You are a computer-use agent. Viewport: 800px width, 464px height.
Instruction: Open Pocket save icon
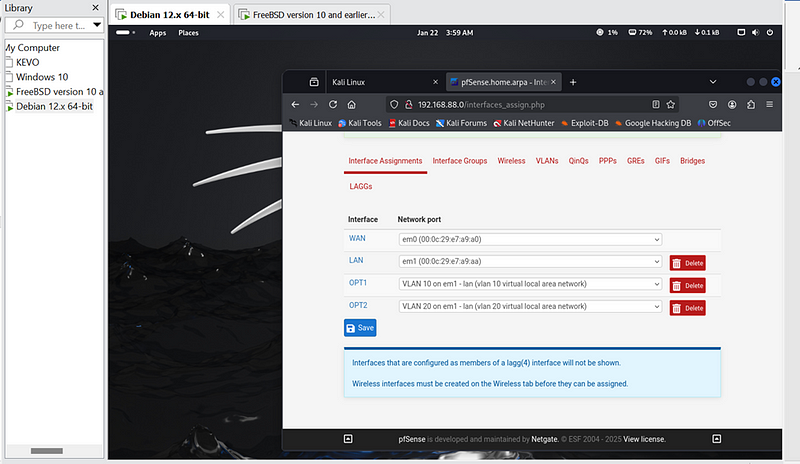click(x=713, y=105)
